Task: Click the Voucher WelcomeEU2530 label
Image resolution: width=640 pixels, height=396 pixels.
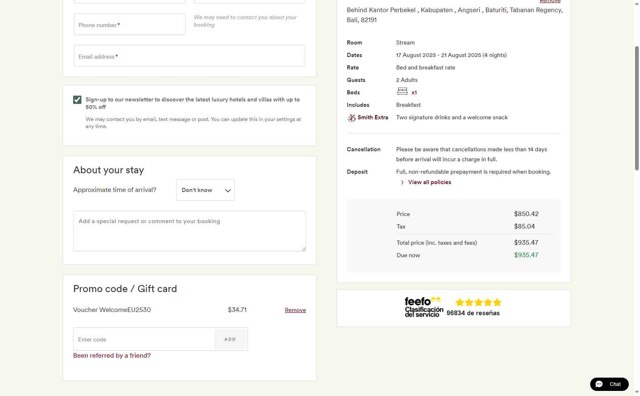Action: click(x=112, y=310)
